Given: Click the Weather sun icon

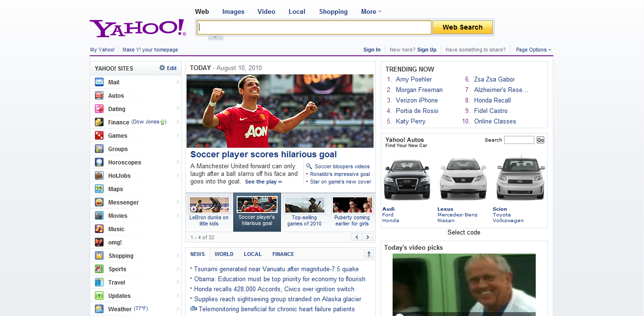Looking at the screenshot, I should pos(99,309).
